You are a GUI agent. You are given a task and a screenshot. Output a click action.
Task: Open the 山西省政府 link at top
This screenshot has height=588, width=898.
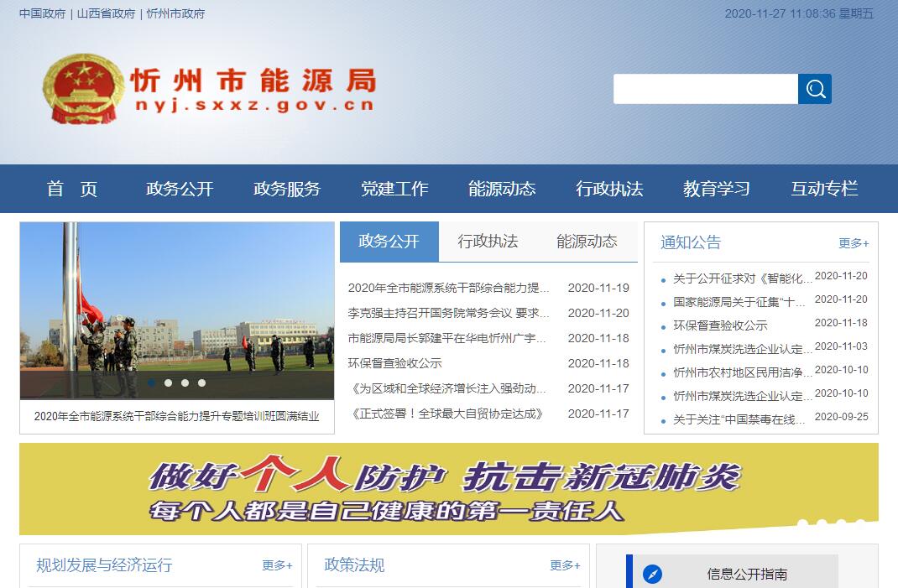106,13
